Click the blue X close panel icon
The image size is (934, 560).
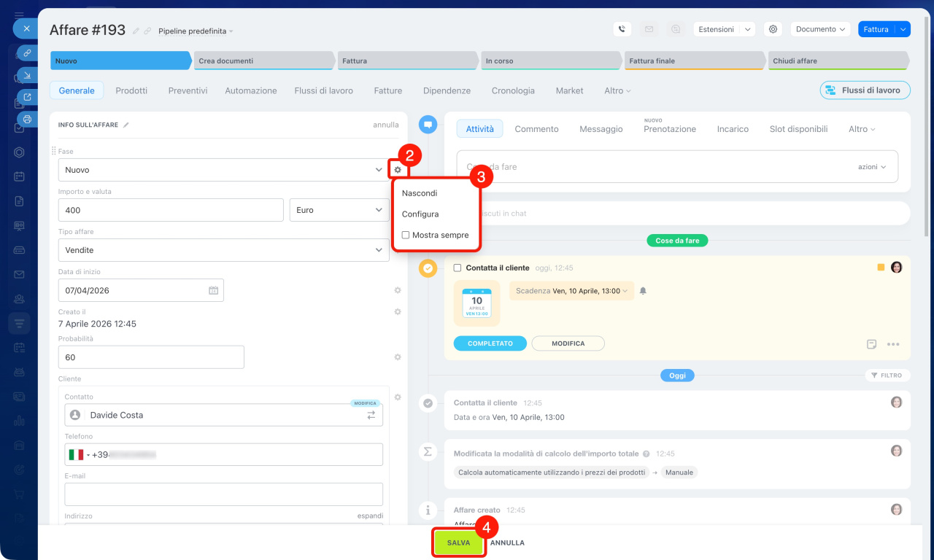(x=26, y=28)
